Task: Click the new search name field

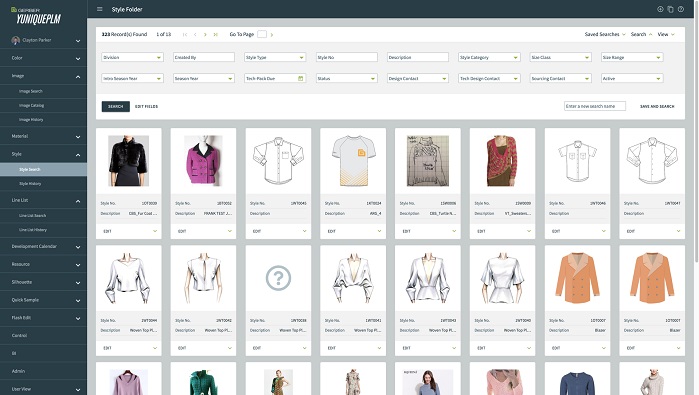Action: (x=595, y=106)
